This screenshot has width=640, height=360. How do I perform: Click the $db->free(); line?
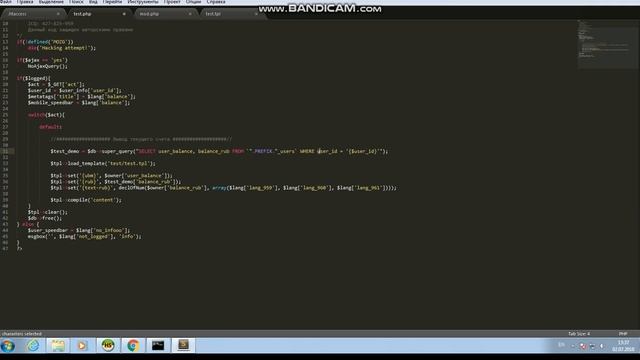click(44, 218)
